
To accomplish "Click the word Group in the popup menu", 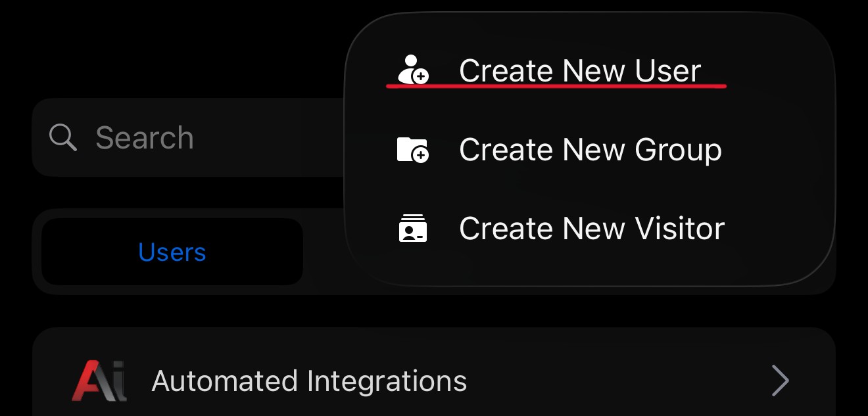I will (x=678, y=150).
